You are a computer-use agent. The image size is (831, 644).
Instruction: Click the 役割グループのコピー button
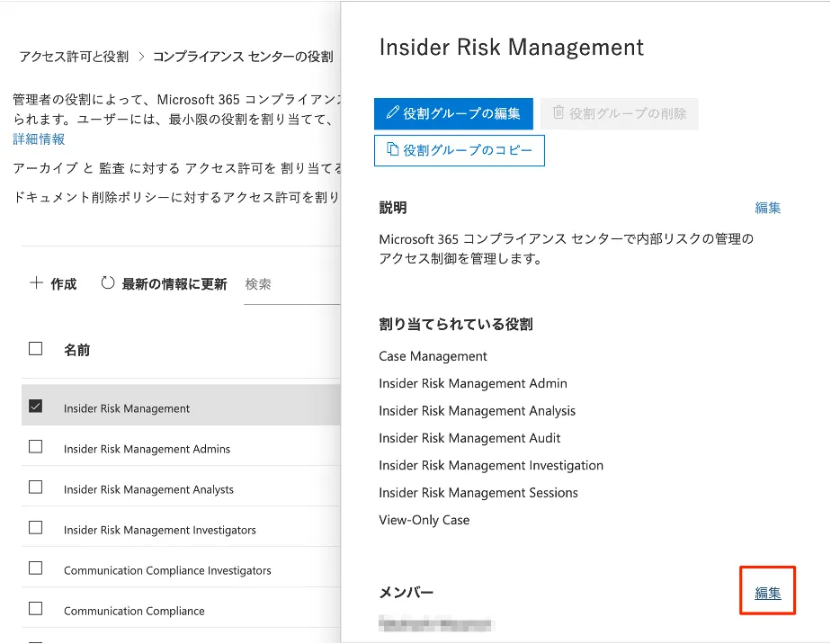pos(460,150)
